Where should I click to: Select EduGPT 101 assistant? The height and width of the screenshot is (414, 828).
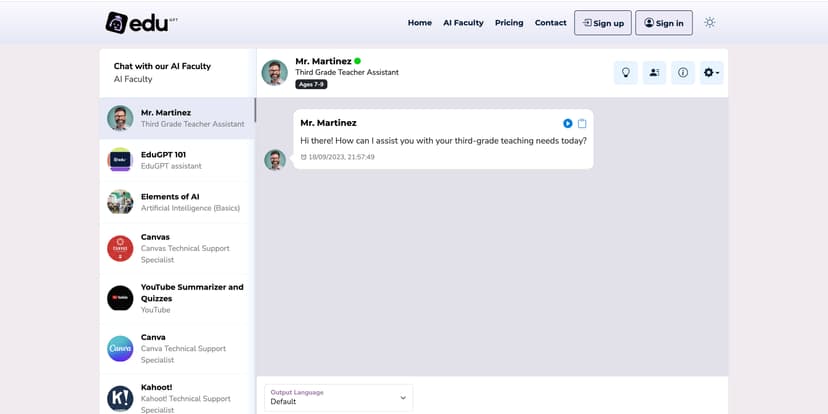[x=177, y=160]
